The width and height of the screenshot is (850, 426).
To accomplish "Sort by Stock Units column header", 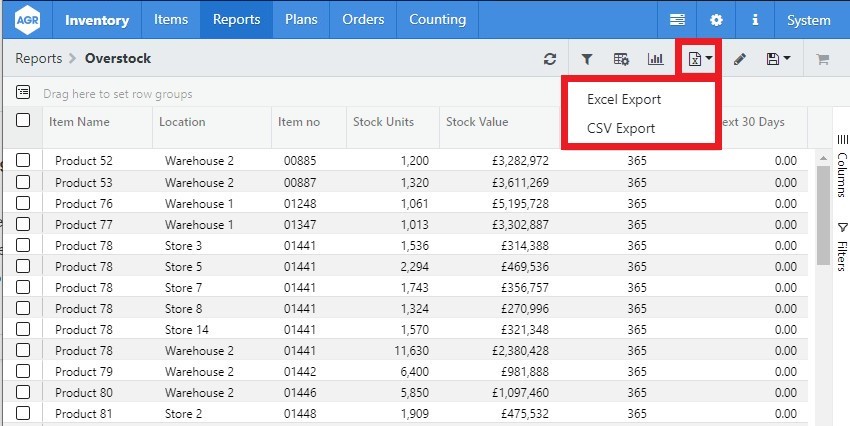I will [x=383, y=122].
